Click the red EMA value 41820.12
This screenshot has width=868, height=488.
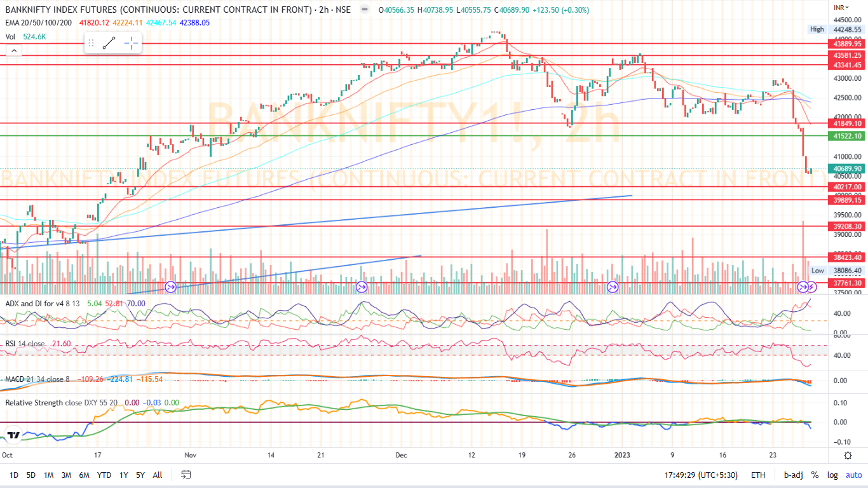[x=93, y=22]
